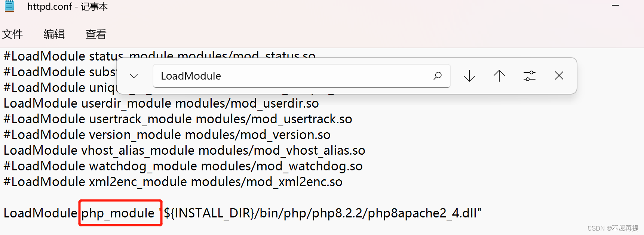
Task: Open the 文件 menu
Action: tap(12, 34)
